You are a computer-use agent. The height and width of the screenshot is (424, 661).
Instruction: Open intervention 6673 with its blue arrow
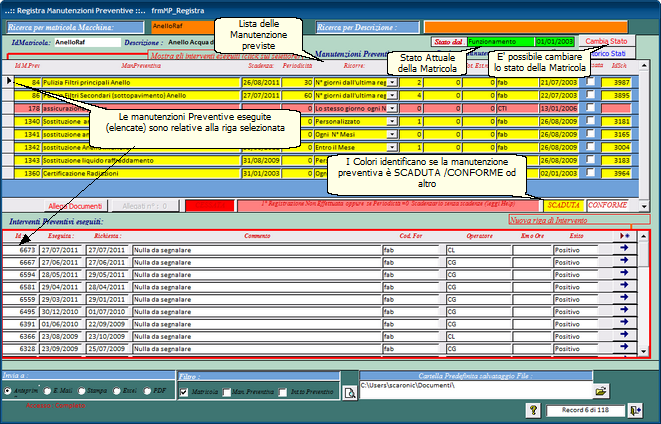tap(624, 249)
